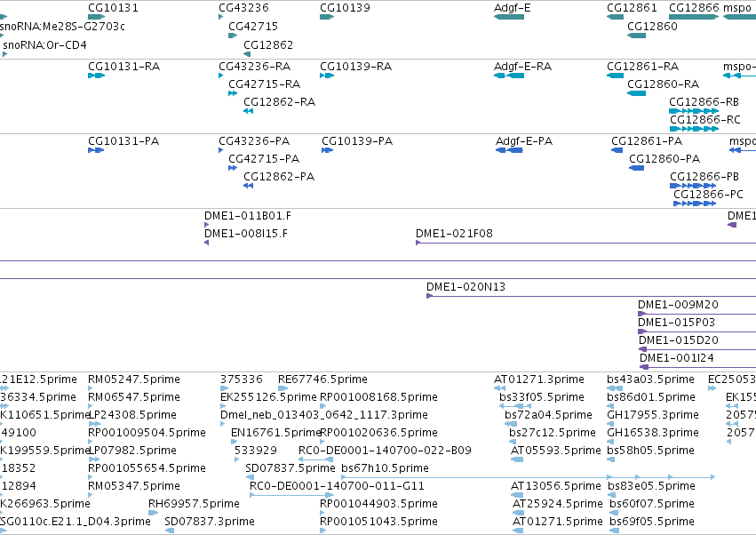The image size is (756, 535).
Task: Click the CG43236 gene label
Action: point(243,8)
